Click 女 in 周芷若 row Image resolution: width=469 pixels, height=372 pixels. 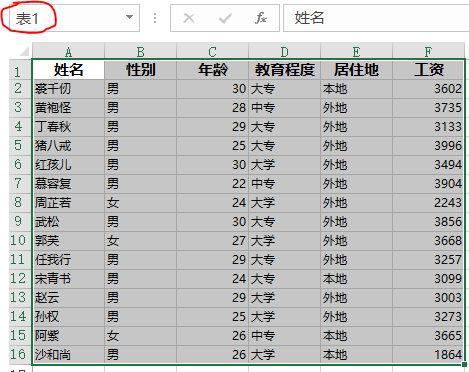point(140,203)
